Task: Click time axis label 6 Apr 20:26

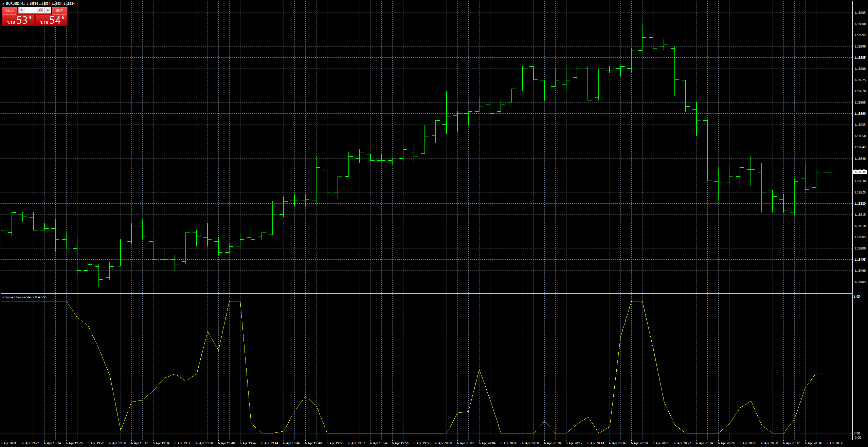Action: (726, 443)
